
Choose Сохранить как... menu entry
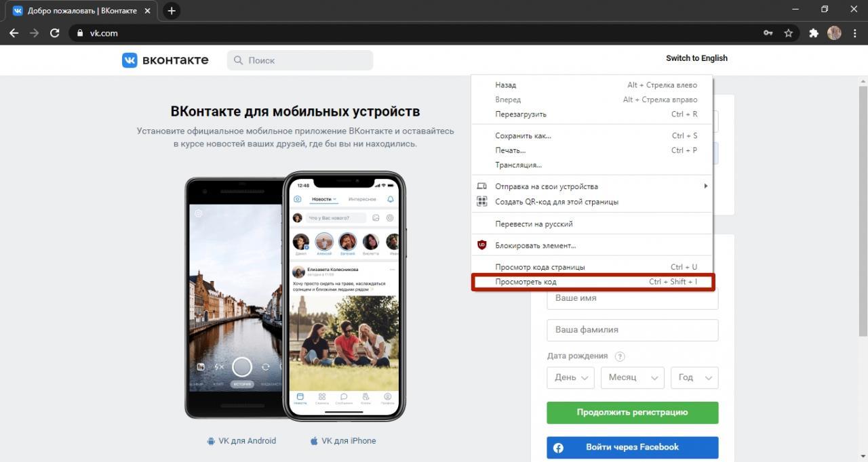point(592,135)
